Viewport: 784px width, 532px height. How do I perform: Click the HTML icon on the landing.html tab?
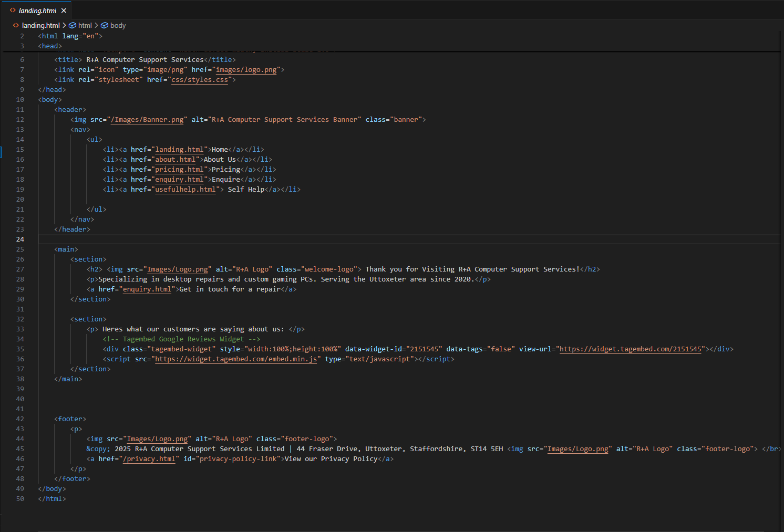13,9
